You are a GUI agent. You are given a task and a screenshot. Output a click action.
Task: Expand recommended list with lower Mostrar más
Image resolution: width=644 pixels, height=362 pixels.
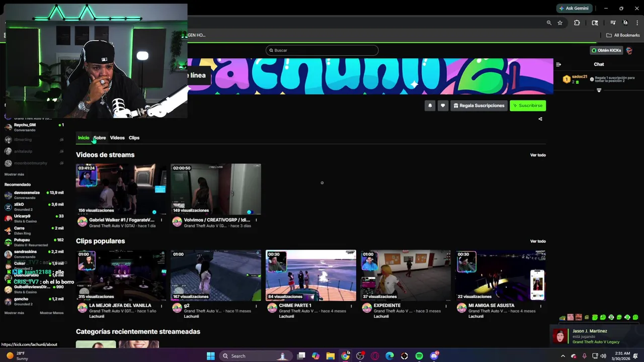pyautogui.click(x=14, y=313)
